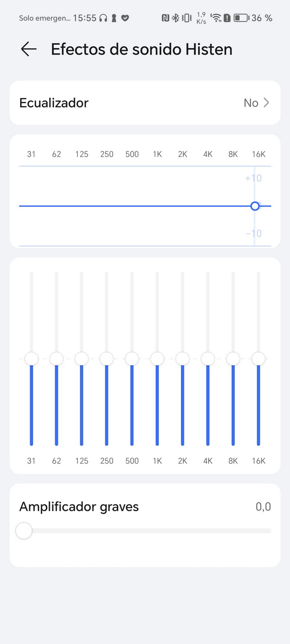290x644 pixels.
Task: Select the Ecualizador 'No' value
Action: 251,103
